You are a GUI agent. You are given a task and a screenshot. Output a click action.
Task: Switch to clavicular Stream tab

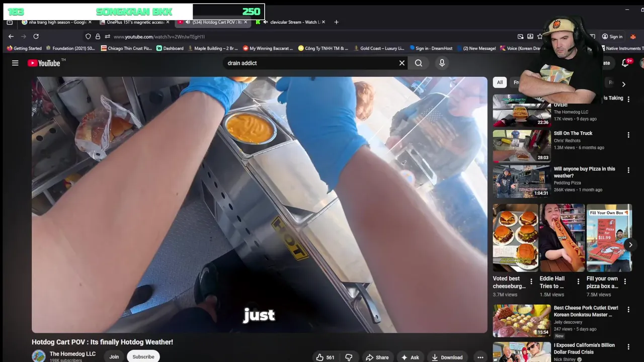coord(290,22)
